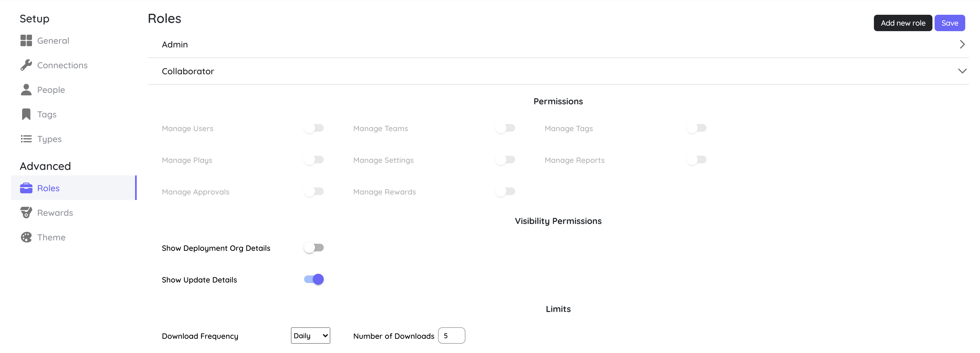Viewport: 980px width, 353px height.
Task: Toggle the Manage Users permission switch
Action: tap(313, 128)
